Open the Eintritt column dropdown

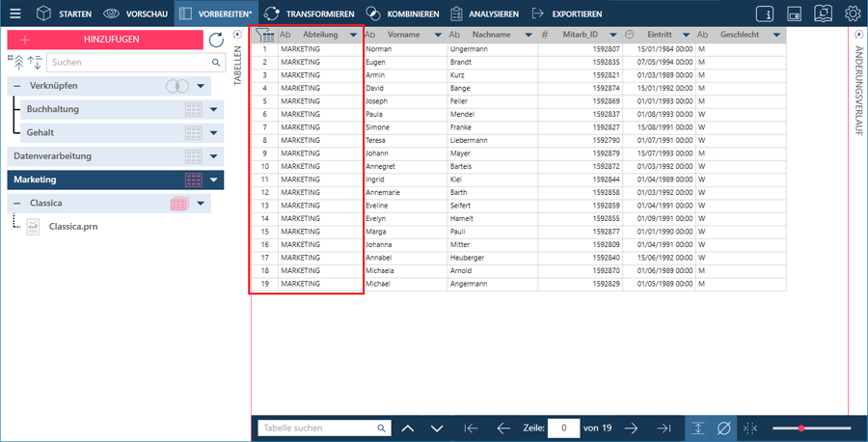pyautogui.click(x=686, y=35)
